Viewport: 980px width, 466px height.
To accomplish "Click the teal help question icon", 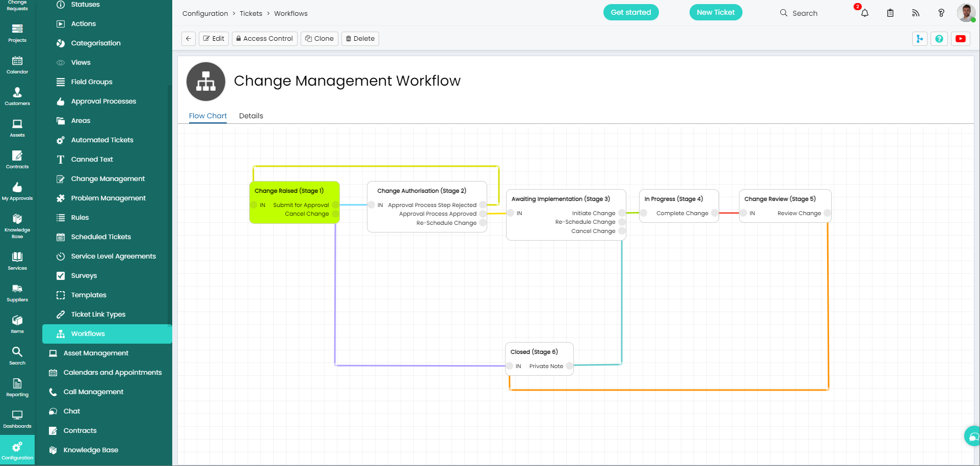I will click(939, 38).
